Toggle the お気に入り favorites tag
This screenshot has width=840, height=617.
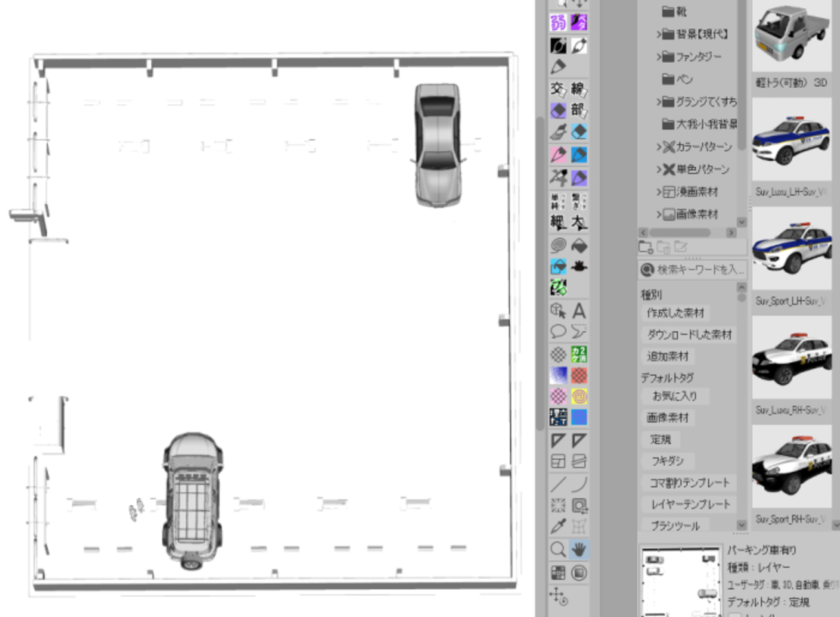pyautogui.click(x=674, y=396)
